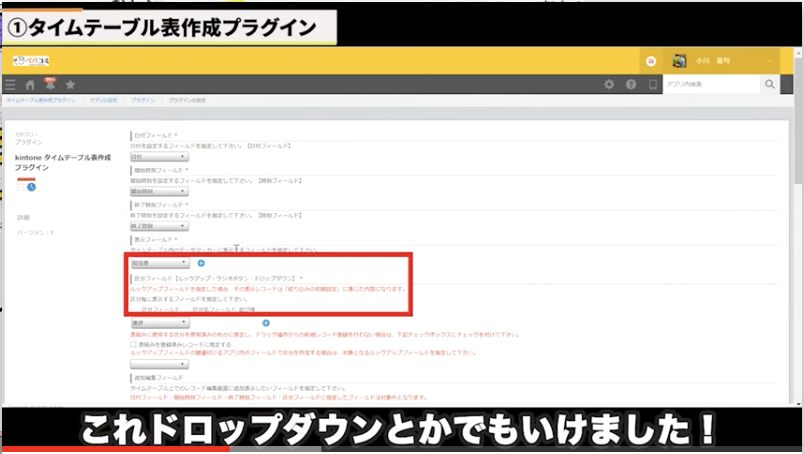804x454 pixels.
Task: Open the settings gear icon
Action: pos(609,85)
